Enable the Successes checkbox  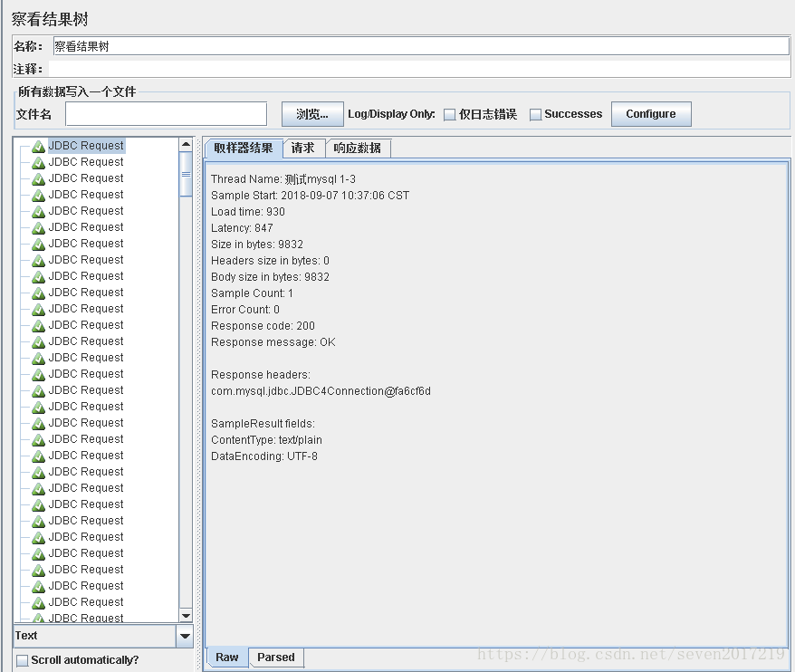click(535, 115)
